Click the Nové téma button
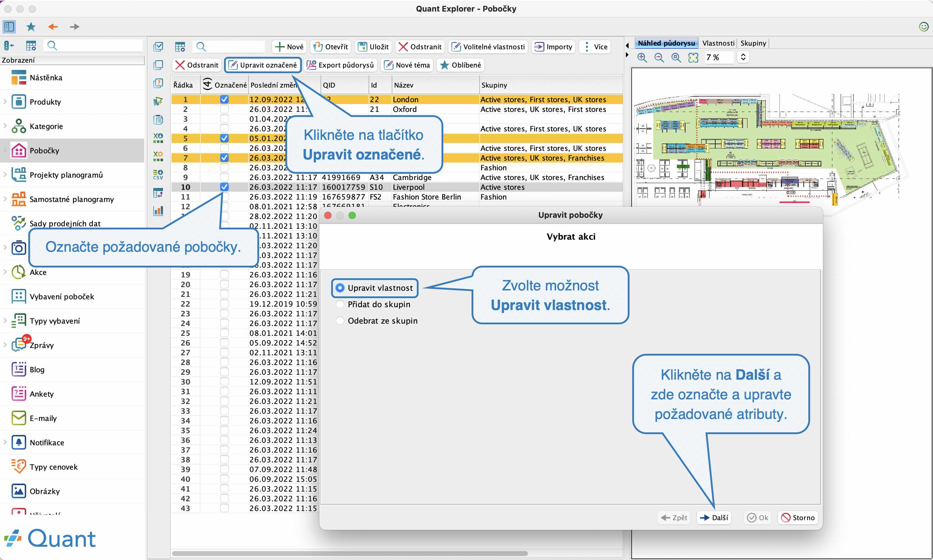The image size is (933, 560). (x=407, y=65)
